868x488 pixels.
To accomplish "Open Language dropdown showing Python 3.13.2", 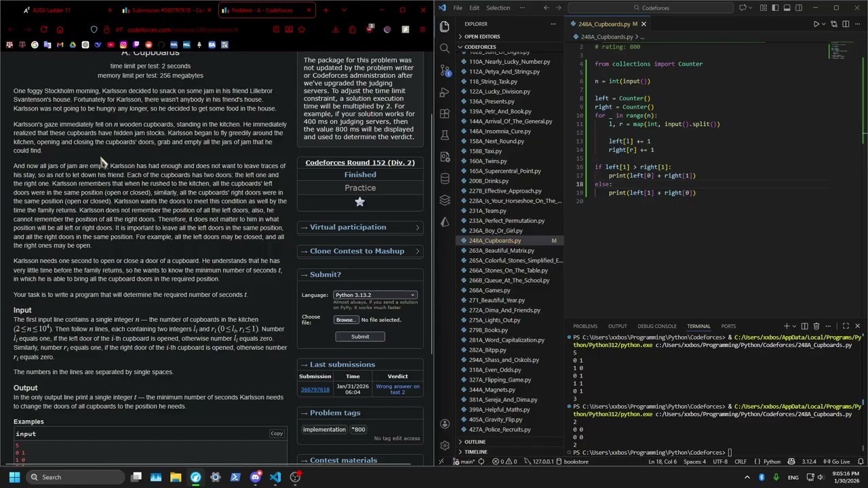I will coord(375,295).
